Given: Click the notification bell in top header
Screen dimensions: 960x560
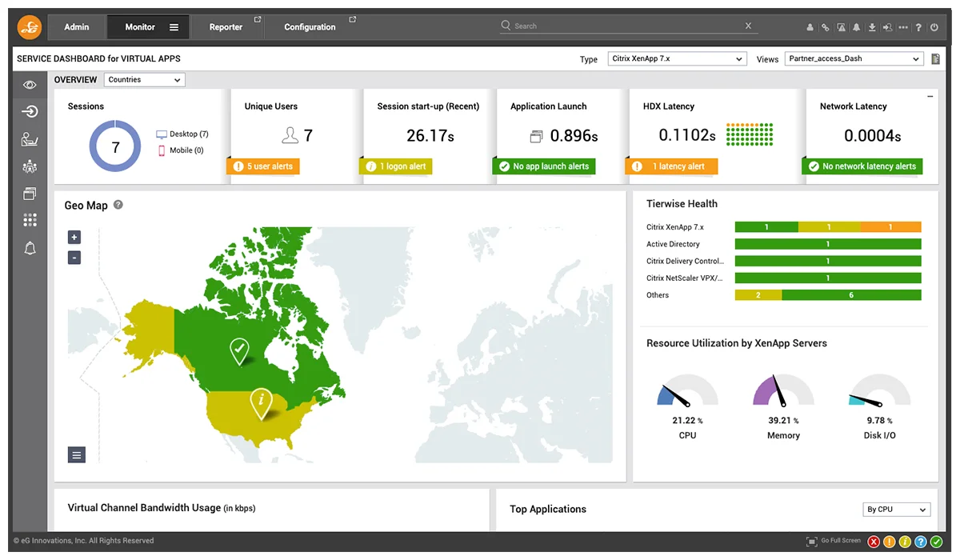Looking at the screenshot, I should [857, 27].
